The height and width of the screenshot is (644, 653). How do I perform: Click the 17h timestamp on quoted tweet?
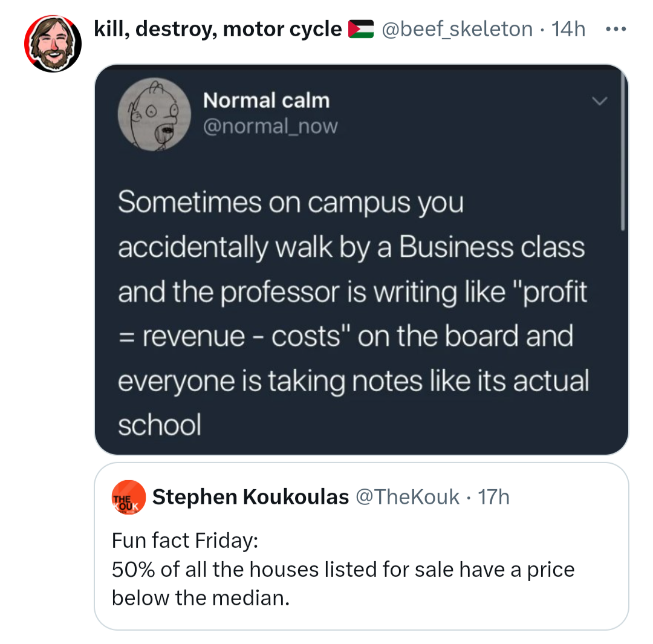coord(493,496)
